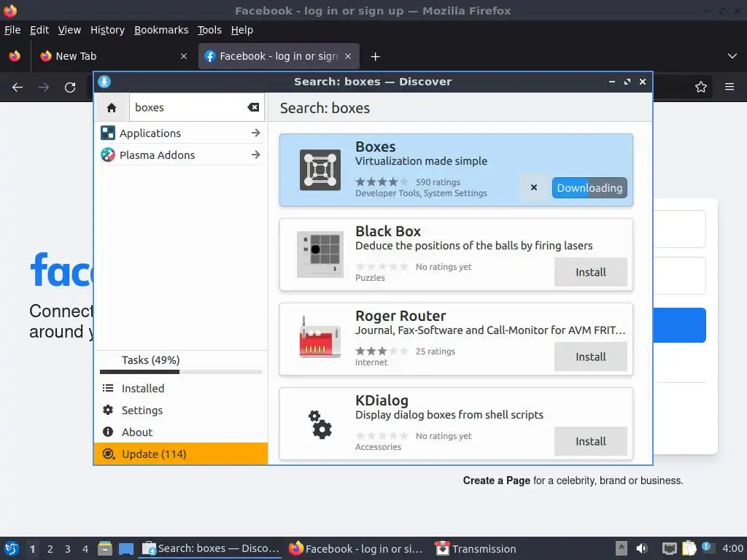Go to Discover home via house icon
The image size is (747, 560).
pos(112,108)
